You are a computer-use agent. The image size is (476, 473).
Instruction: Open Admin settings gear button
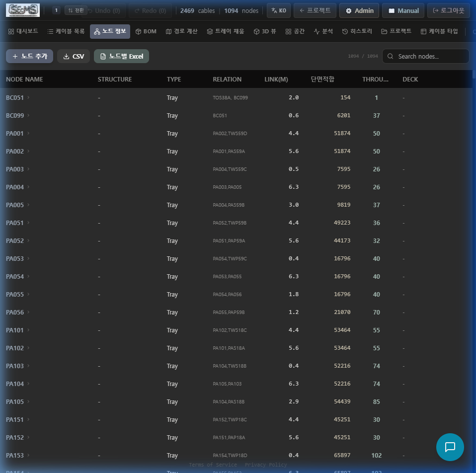coord(359,10)
